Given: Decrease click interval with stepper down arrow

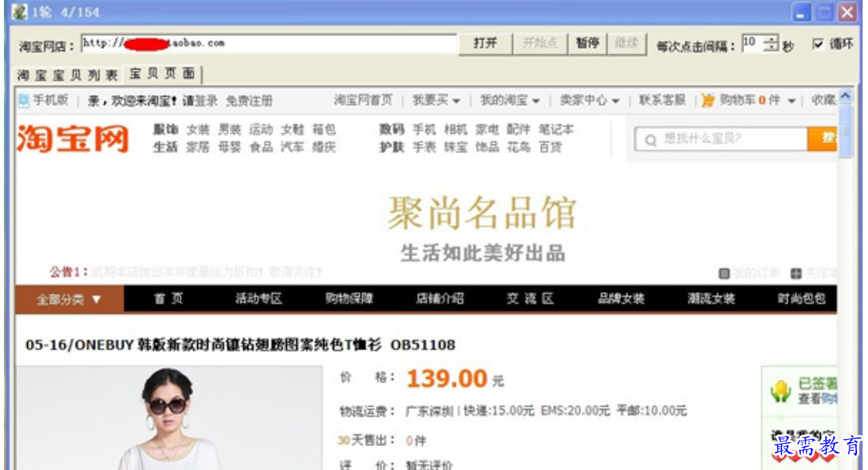Looking at the screenshot, I should (771, 48).
